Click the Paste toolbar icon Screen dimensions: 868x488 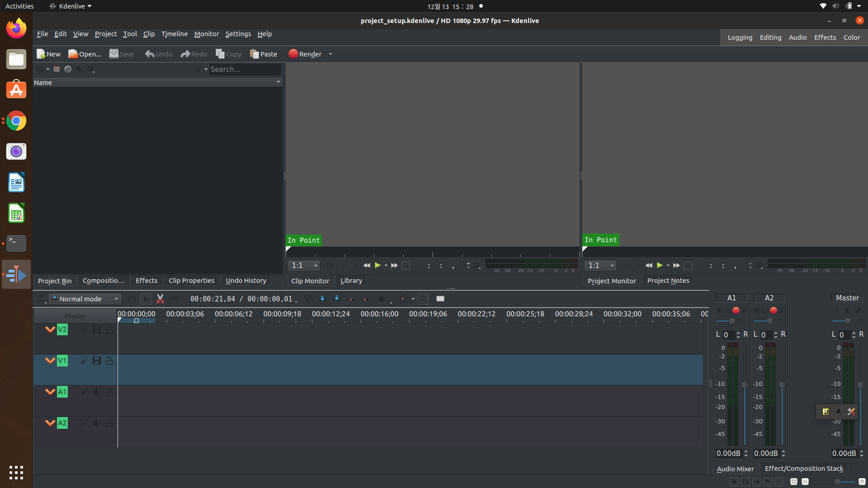tap(263, 54)
